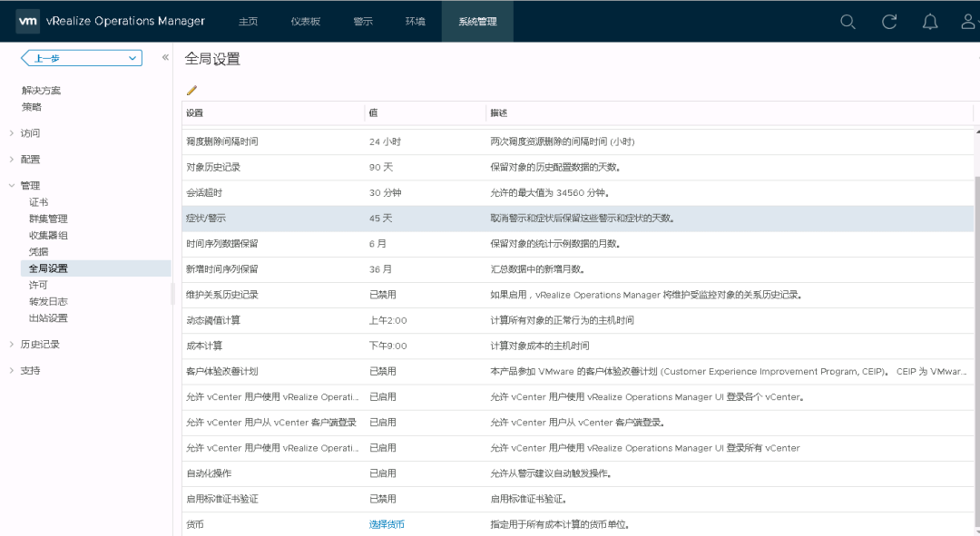Open the 警示 tab

click(x=363, y=21)
